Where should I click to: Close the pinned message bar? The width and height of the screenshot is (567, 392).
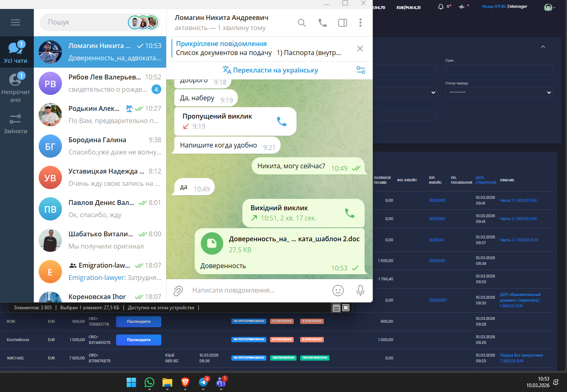point(360,48)
